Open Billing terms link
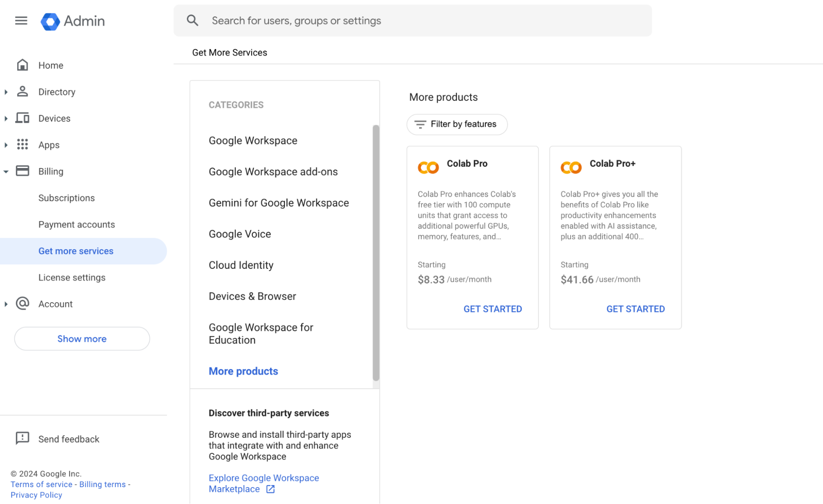Viewport: 823px width, 504px height. [103, 484]
